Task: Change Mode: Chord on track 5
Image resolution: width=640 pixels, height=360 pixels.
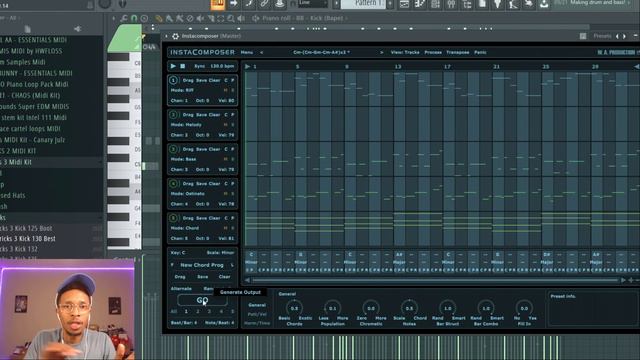Action: (184, 228)
